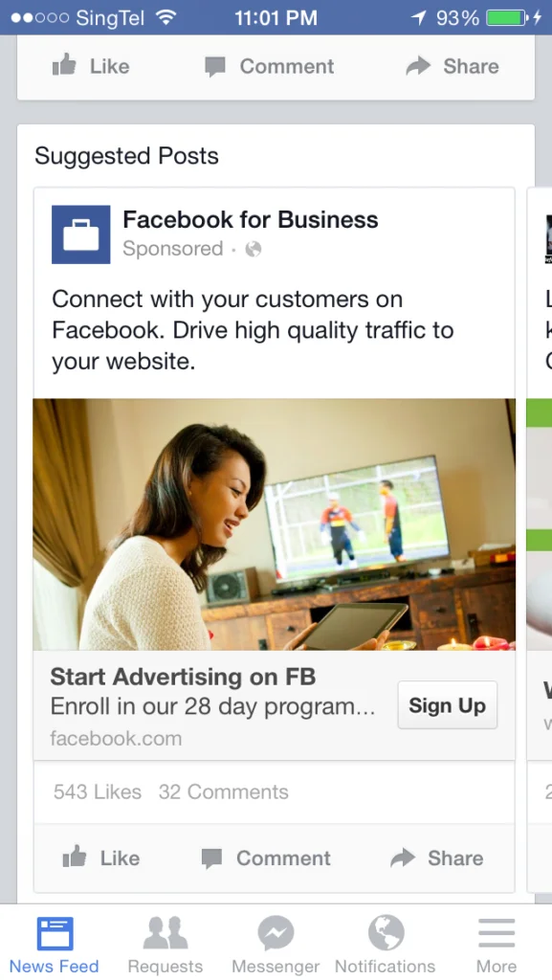The image size is (552, 980).
Task: Tap Comment on the top post
Action: pyautogui.click(x=269, y=66)
